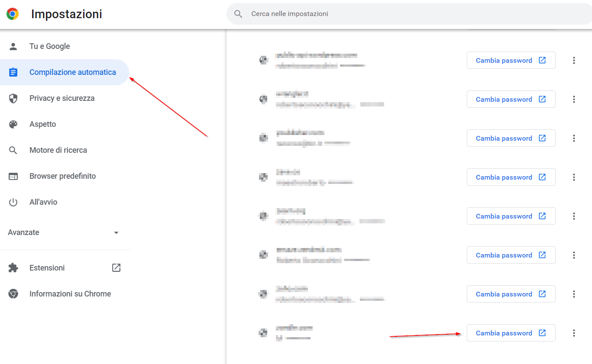The image size is (592, 364).
Task: Click the power icon for All'avvio
Action: pos(13,202)
